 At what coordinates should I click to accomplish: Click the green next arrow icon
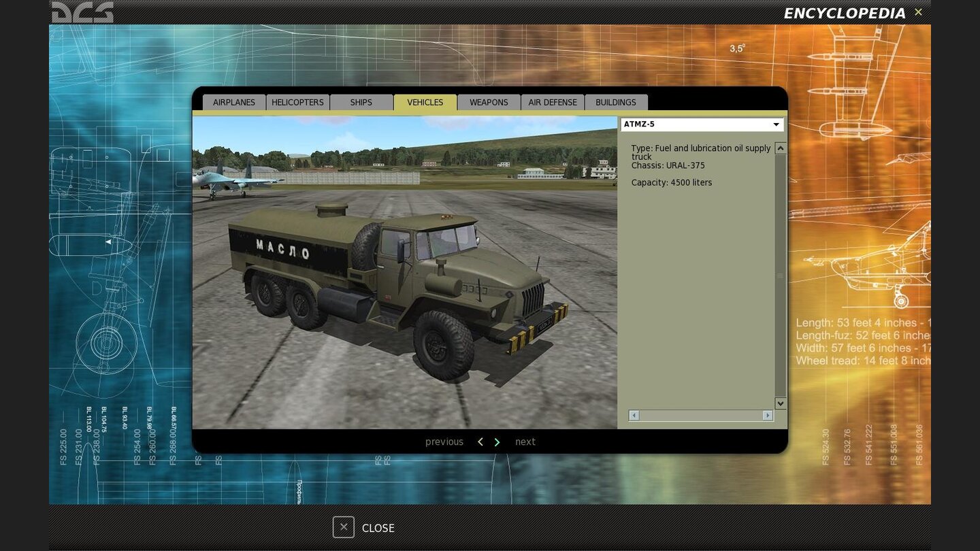point(497,442)
